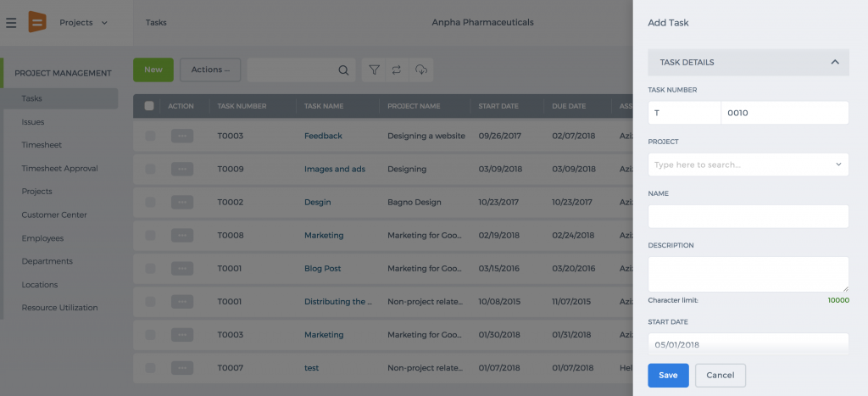Open the hamburger menu icon

click(x=11, y=23)
